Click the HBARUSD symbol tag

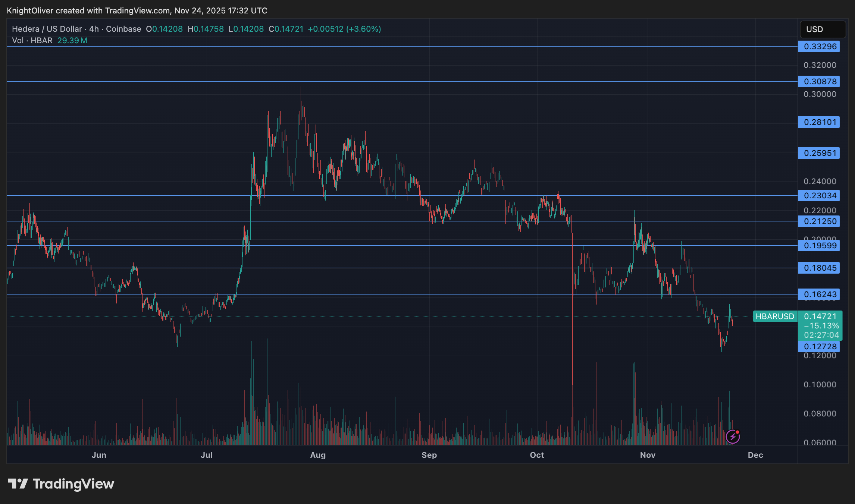pyautogui.click(x=775, y=316)
